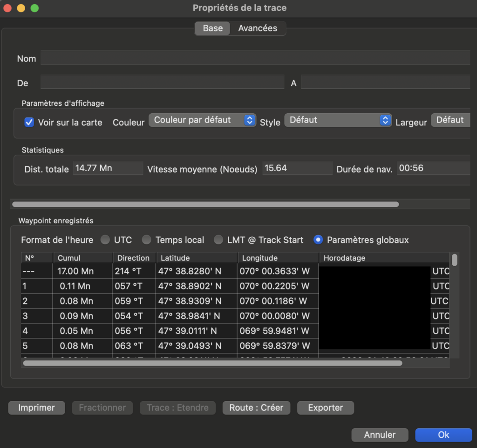Enable the Paramètres globaux radio option

click(x=319, y=240)
